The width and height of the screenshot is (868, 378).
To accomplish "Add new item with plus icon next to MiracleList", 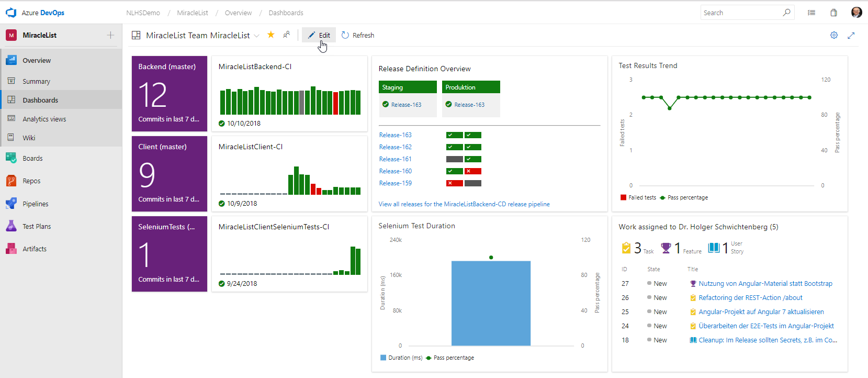I will pos(110,35).
